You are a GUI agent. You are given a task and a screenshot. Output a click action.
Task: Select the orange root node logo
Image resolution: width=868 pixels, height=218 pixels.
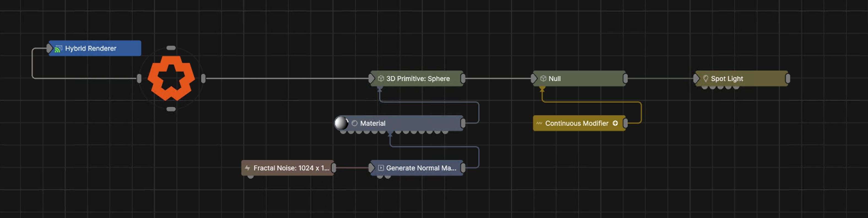[171, 78]
